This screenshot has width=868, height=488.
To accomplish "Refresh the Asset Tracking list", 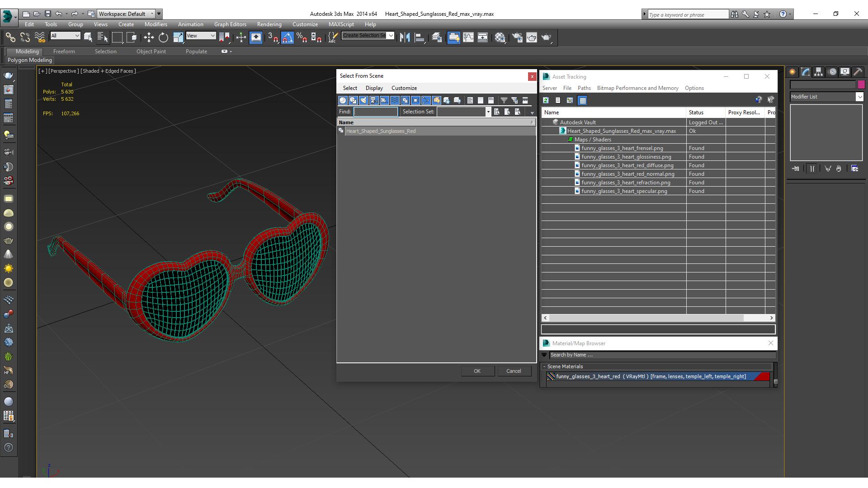I will tap(546, 100).
